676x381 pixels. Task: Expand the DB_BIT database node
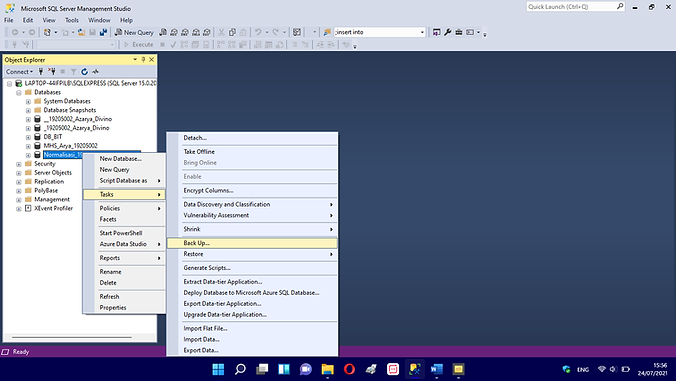point(28,137)
